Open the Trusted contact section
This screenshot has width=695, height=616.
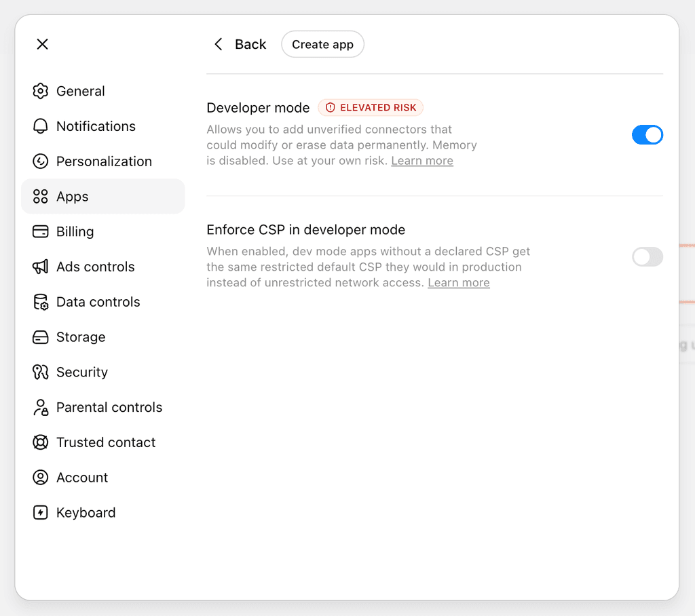coord(103,442)
